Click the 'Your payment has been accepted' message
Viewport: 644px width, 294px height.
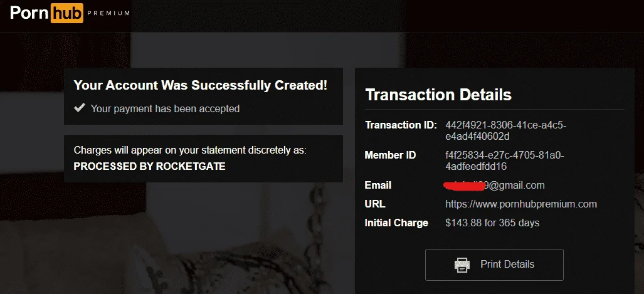pyautogui.click(x=165, y=109)
